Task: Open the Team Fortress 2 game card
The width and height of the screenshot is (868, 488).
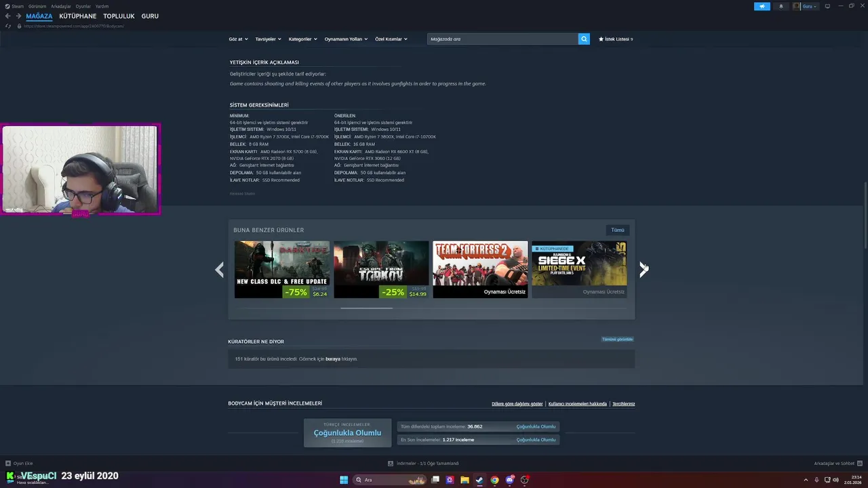Action: tap(480, 270)
